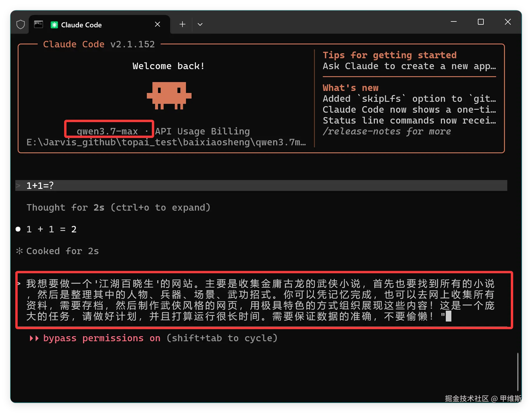Maximize the terminal window
532x413 pixels.
click(x=481, y=22)
